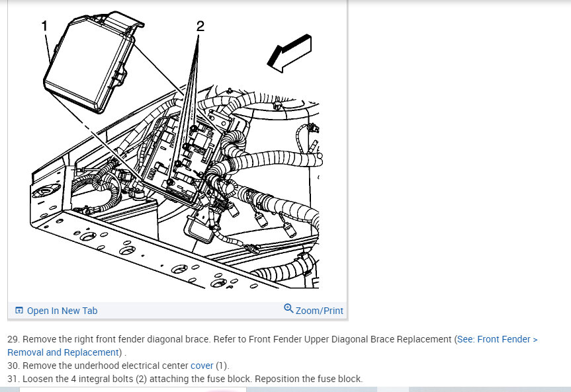
Task: Click the Zoom/Print link
Action: coord(319,311)
